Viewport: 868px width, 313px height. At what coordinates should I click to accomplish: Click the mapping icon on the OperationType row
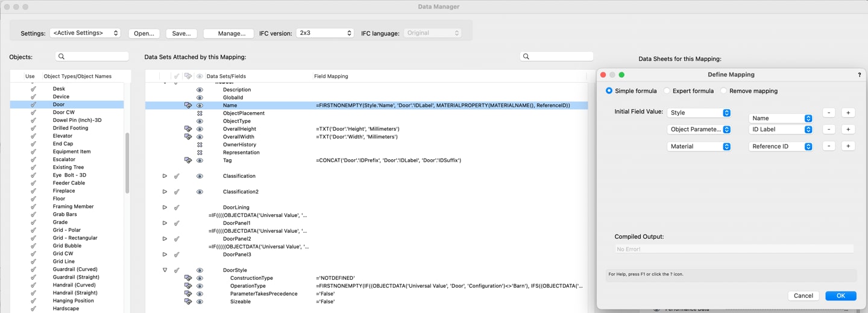pyautogui.click(x=187, y=286)
